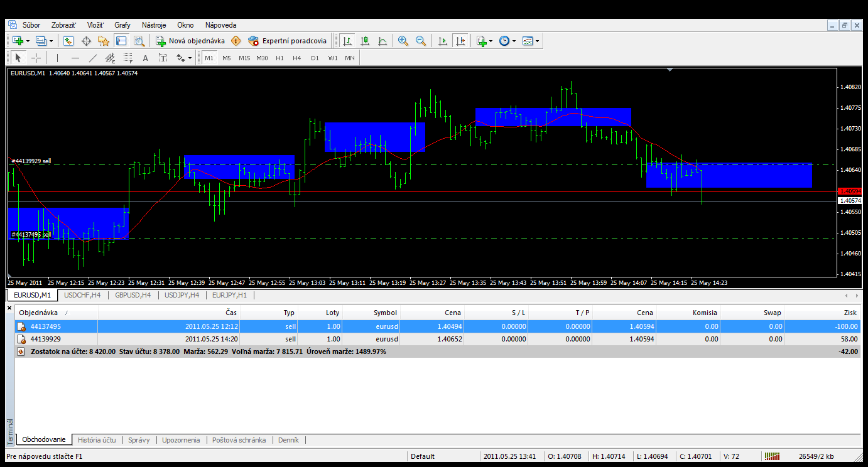Select the M30 timeframe
The image size is (868, 467).
point(262,58)
